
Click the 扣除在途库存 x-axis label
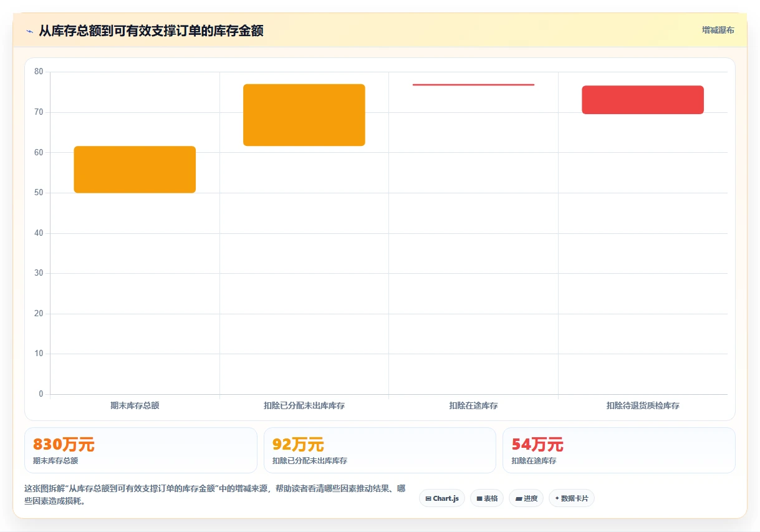(474, 405)
